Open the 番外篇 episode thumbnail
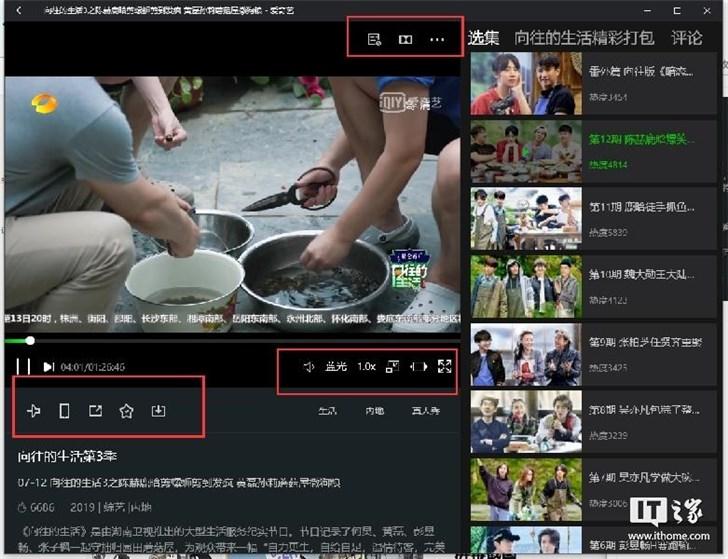Screen dimensions: 728x559 point(526,84)
